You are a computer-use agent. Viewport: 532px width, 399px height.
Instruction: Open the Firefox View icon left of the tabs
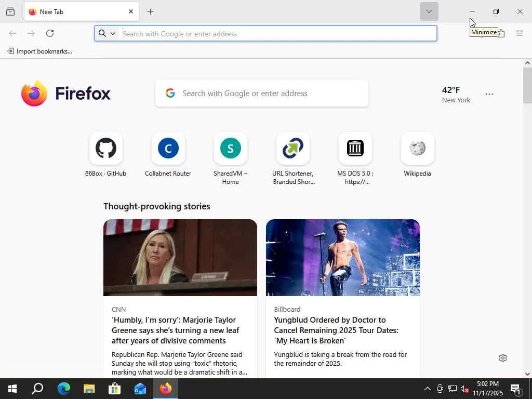pyautogui.click(x=10, y=12)
